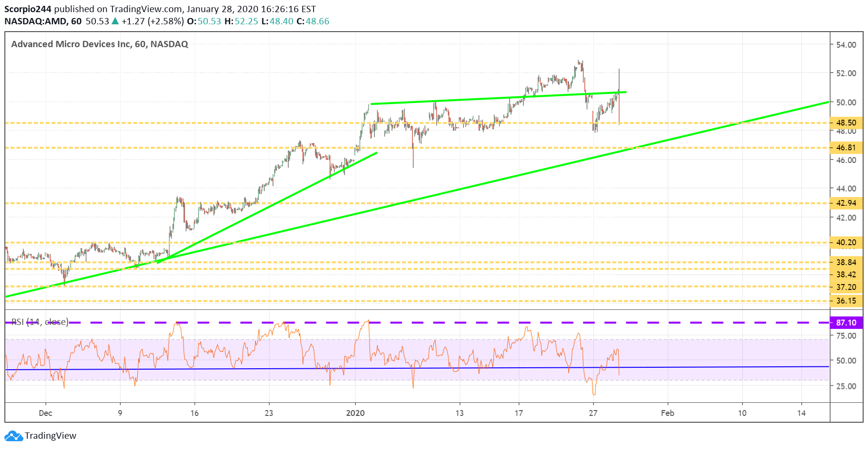
Task: Click the 40.20 price level label
Action: 846,242
